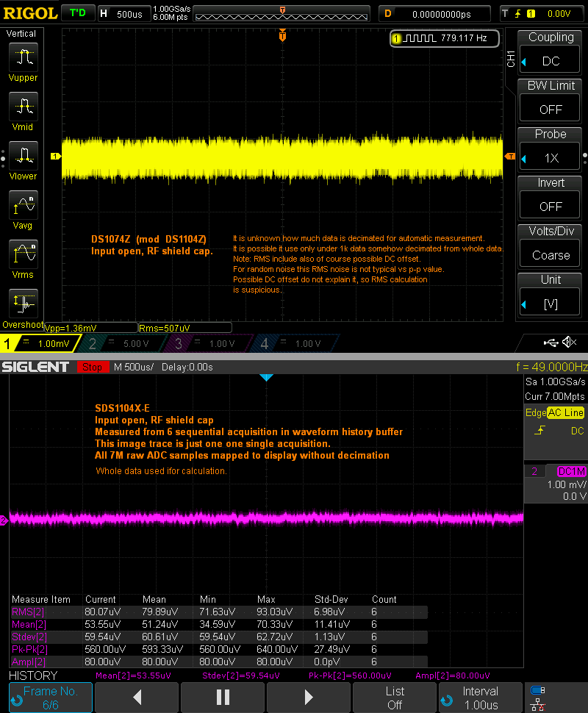Screen dimensions: 588x713
Task: Toggle the List Off button
Action: point(395,697)
